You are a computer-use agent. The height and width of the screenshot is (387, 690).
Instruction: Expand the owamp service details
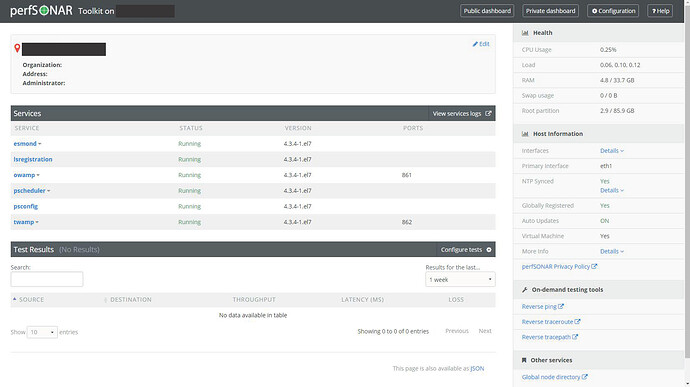tap(38, 175)
